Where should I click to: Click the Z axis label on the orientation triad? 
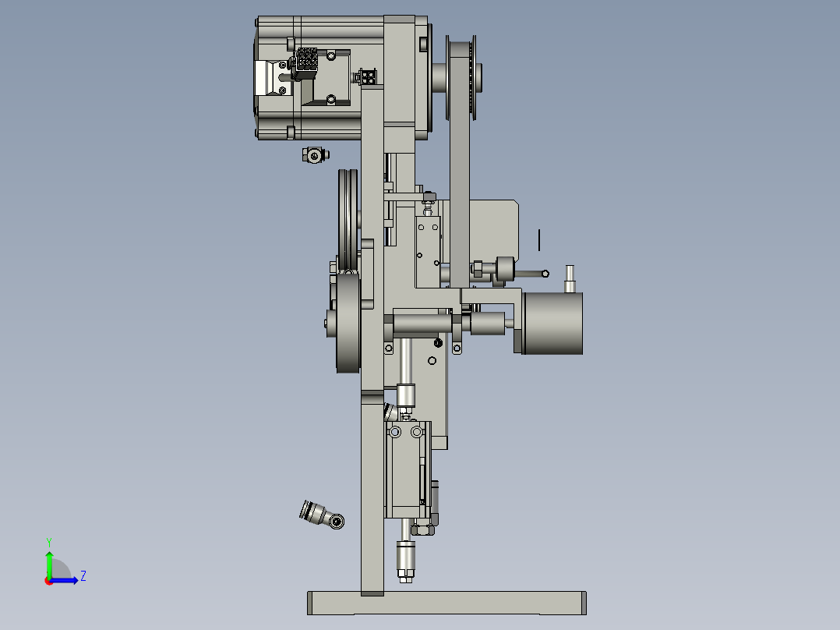coord(83,575)
